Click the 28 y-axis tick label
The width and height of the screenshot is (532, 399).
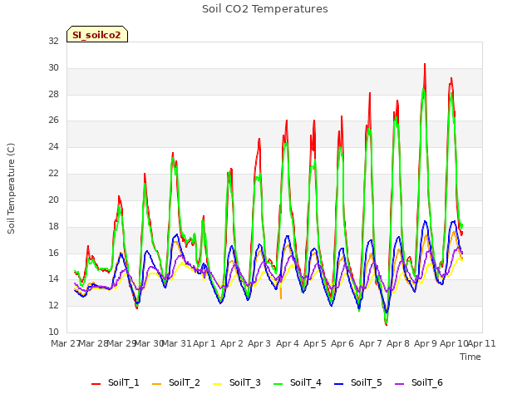(x=53, y=94)
